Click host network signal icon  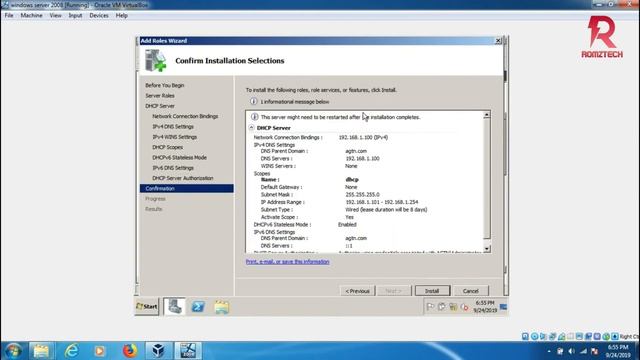pos(583,351)
